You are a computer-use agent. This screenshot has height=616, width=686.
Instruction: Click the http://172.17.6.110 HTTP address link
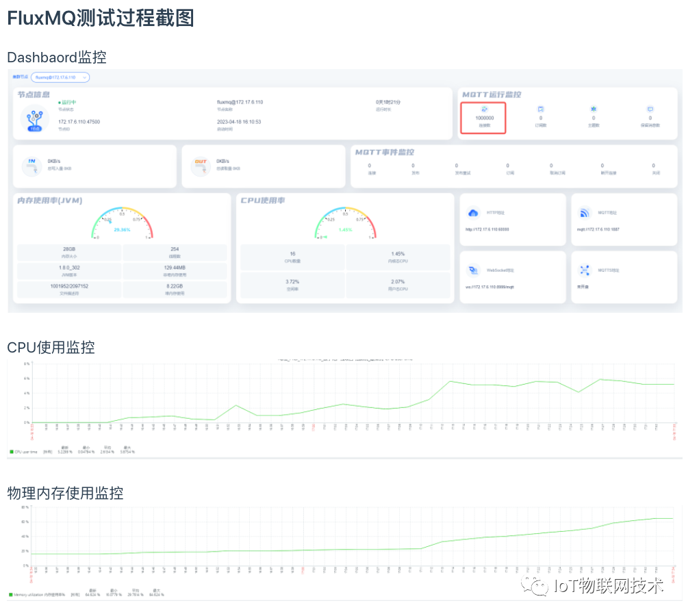click(487, 230)
